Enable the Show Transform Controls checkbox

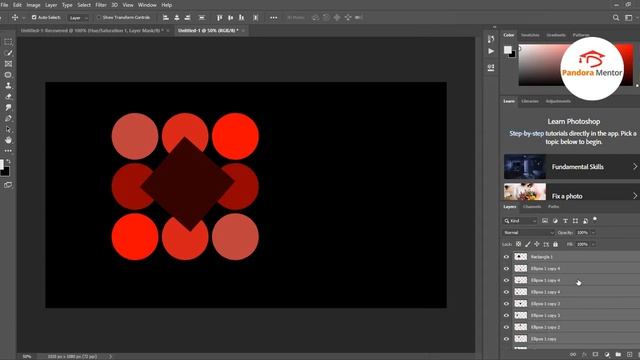tap(98, 18)
